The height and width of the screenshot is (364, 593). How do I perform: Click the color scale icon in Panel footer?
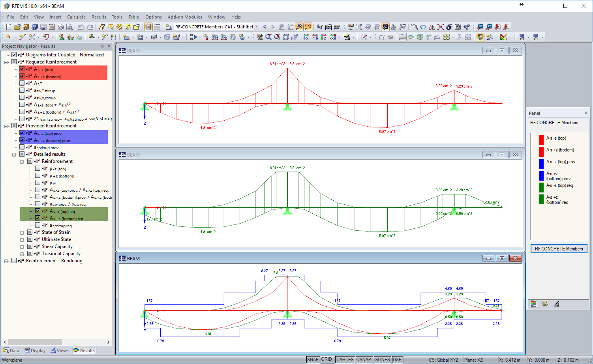tap(533, 304)
